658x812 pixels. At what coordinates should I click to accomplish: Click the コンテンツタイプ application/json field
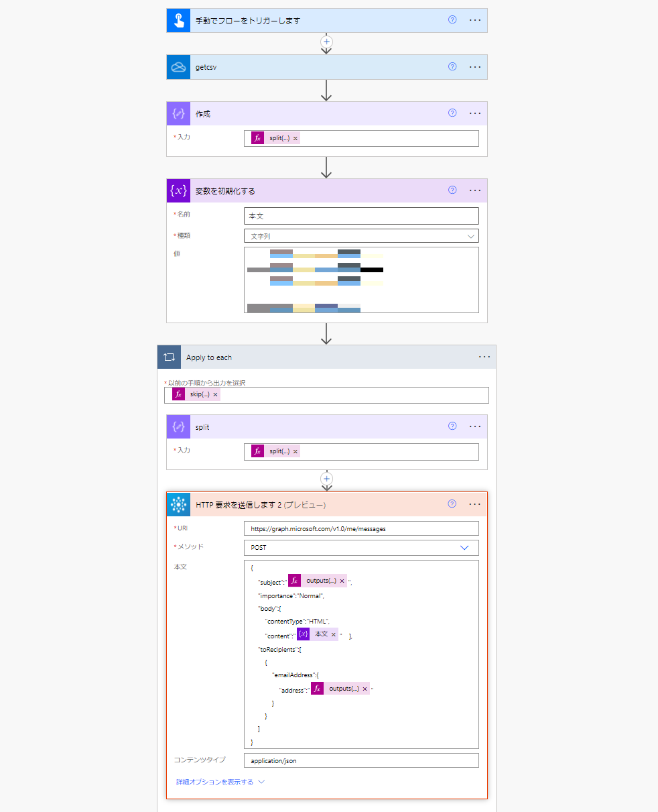pyautogui.click(x=361, y=760)
